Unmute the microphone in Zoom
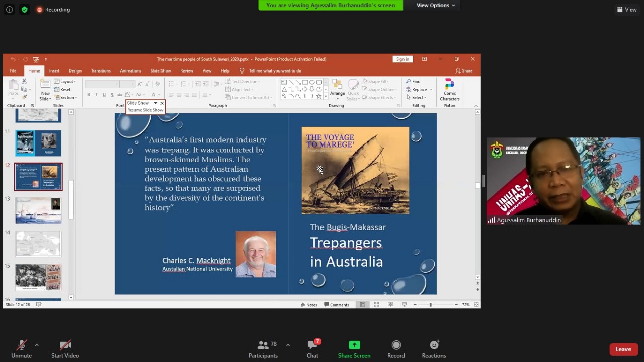The width and height of the screenshot is (644, 362). [21, 349]
